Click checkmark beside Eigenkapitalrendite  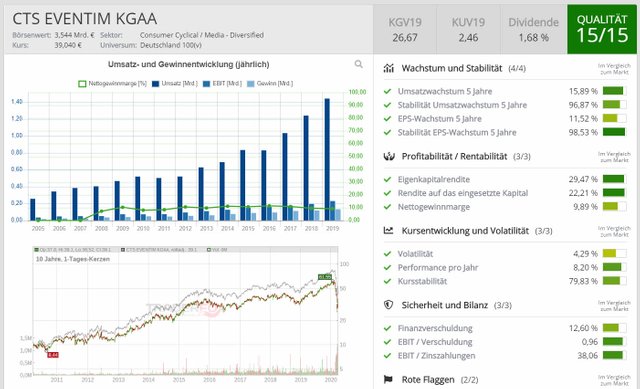tap(387, 179)
